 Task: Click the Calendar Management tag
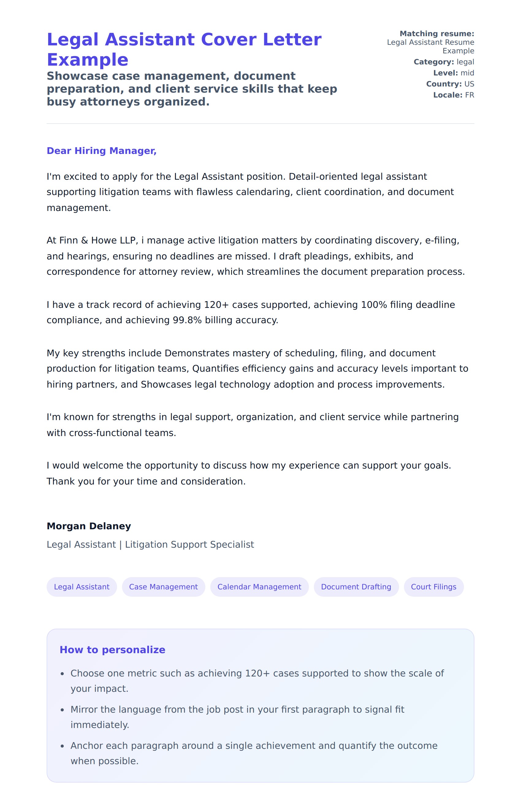click(x=259, y=587)
